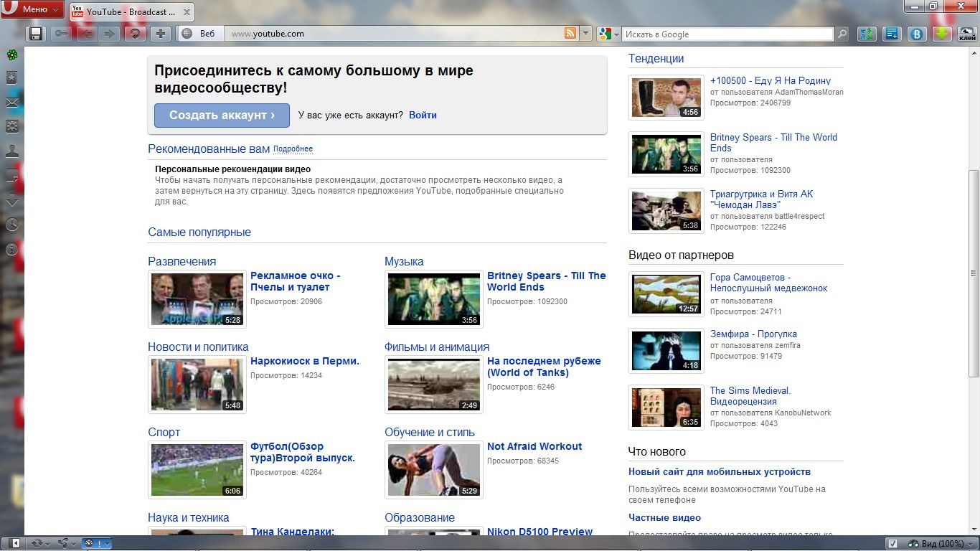The width and height of the screenshot is (980, 551).
Task: Open the Наука и техника category
Action: tap(189, 518)
